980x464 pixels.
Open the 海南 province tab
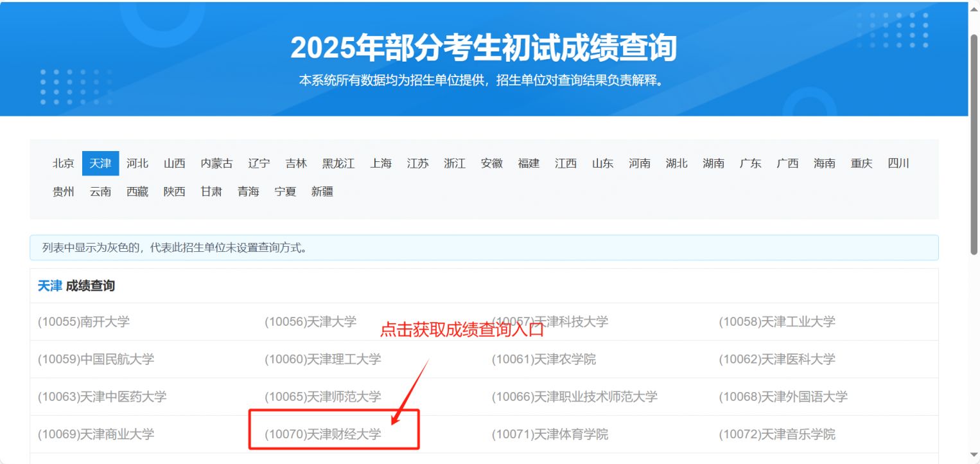click(x=825, y=163)
